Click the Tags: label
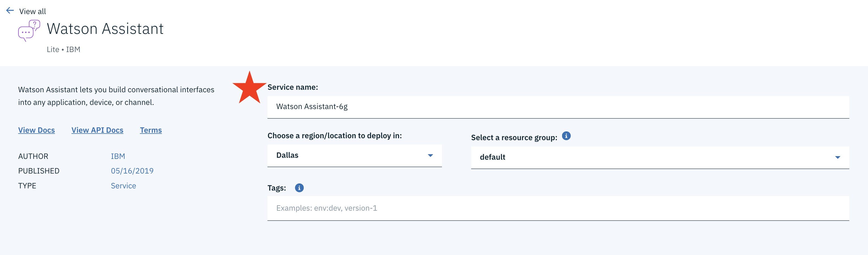 click(x=277, y=188)
